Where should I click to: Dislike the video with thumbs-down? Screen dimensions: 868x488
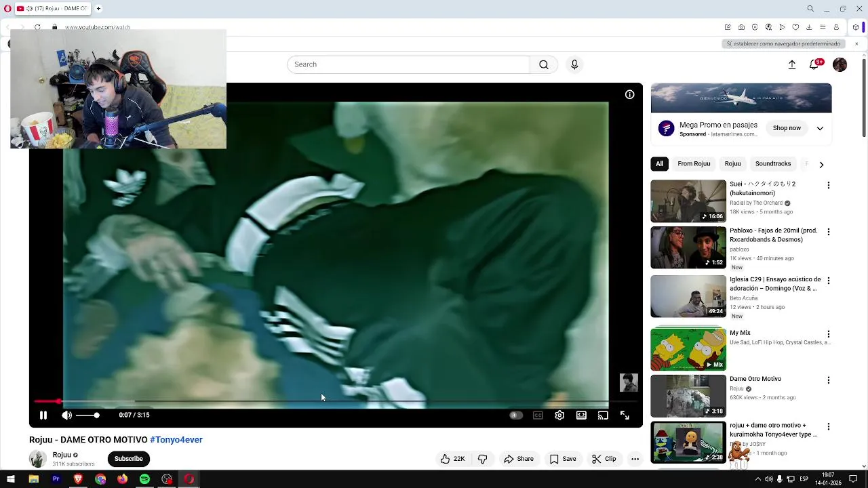[x=482, y=459]
